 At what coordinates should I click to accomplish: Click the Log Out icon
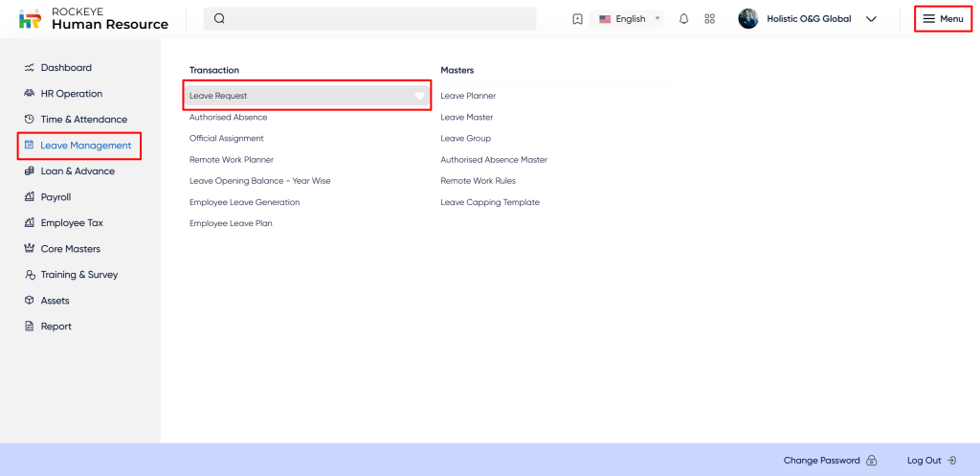[951, 461]
